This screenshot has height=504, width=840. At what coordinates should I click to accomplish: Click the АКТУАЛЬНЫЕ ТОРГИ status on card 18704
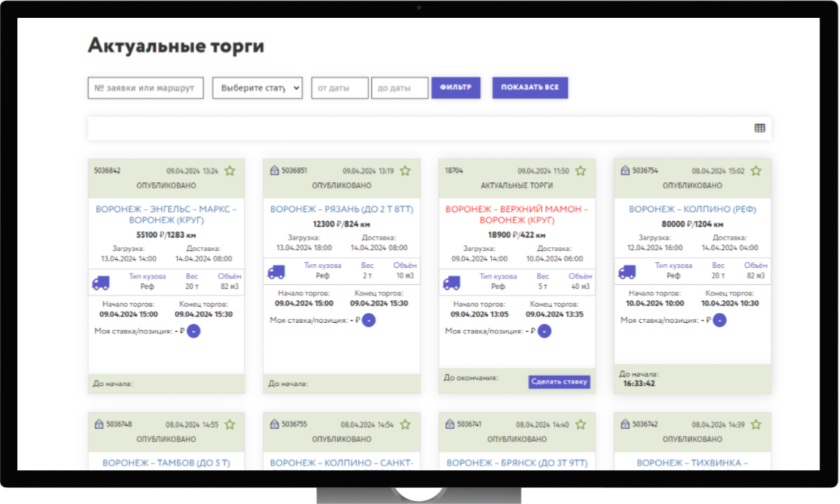click(x=517, y=185)
